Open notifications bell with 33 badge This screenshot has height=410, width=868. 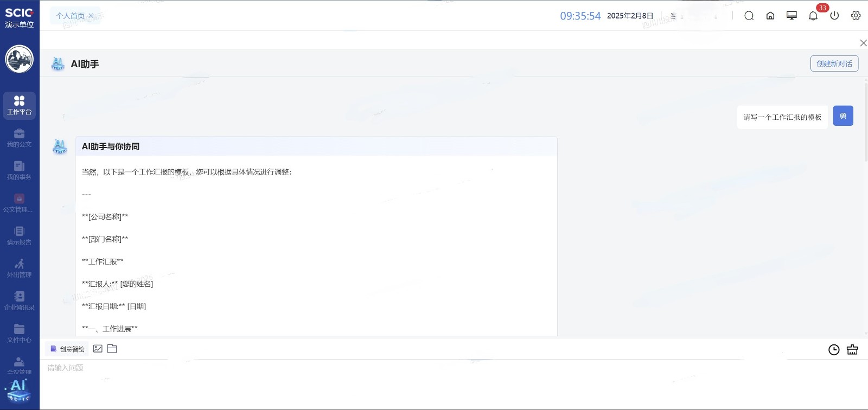813,16
